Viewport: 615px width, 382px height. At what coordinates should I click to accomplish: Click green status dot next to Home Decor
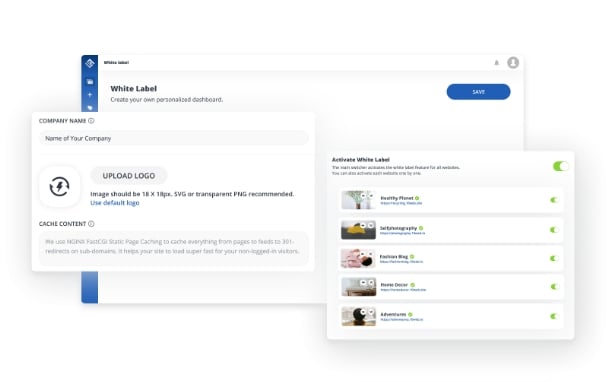[413, 285]
